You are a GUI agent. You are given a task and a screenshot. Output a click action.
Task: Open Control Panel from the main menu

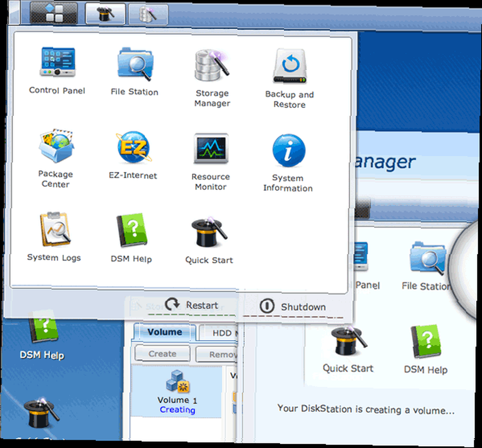coord(57,71)
